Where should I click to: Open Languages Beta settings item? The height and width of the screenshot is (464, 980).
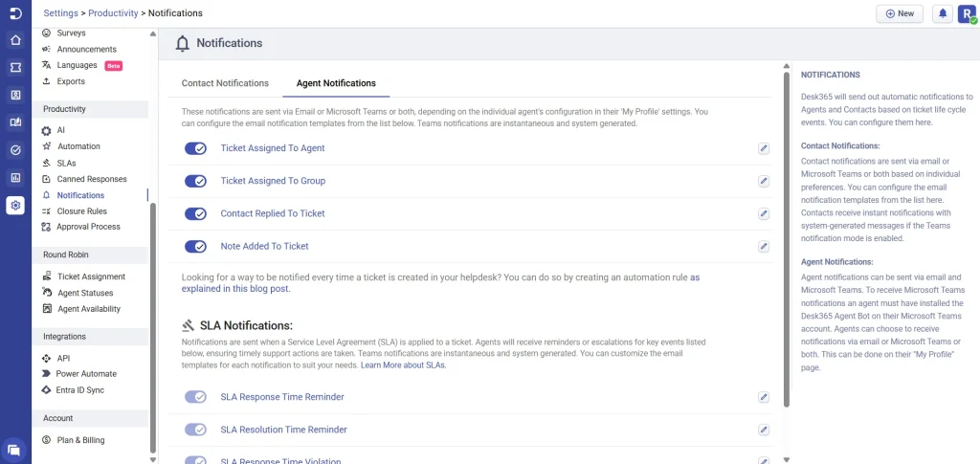[77, 66]
